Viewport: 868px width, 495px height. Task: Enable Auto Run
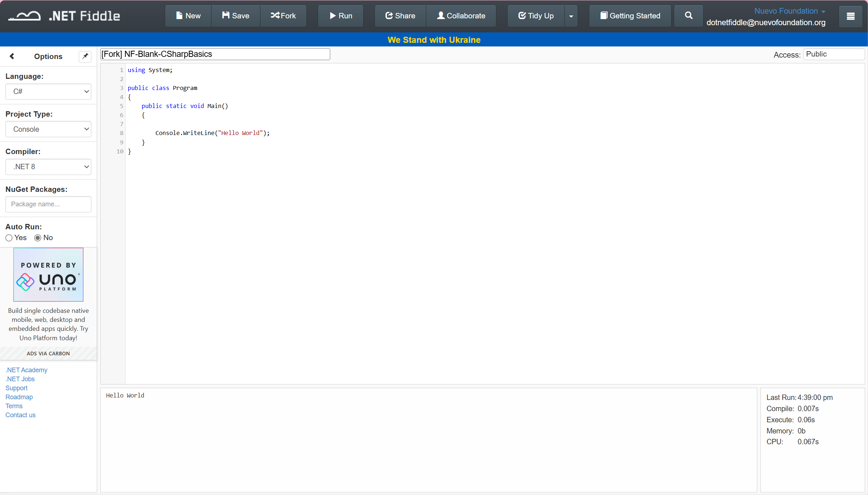click(x=9, y=238)
